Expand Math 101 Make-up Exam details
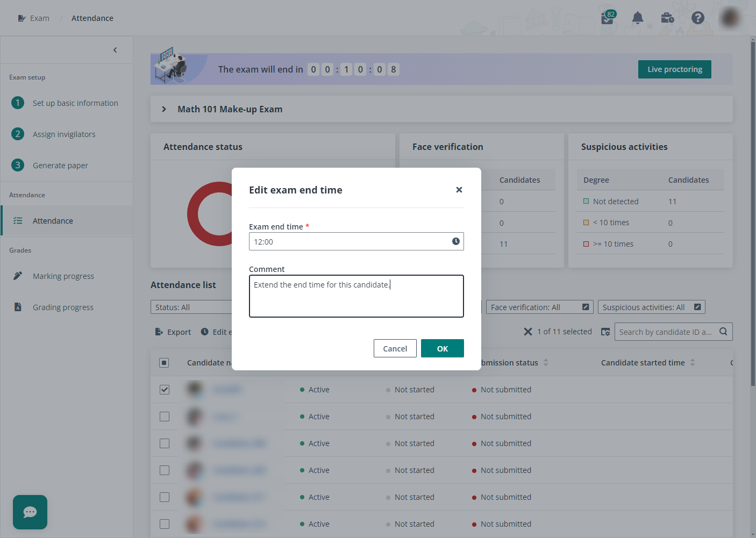 click(x=164, y=109)
